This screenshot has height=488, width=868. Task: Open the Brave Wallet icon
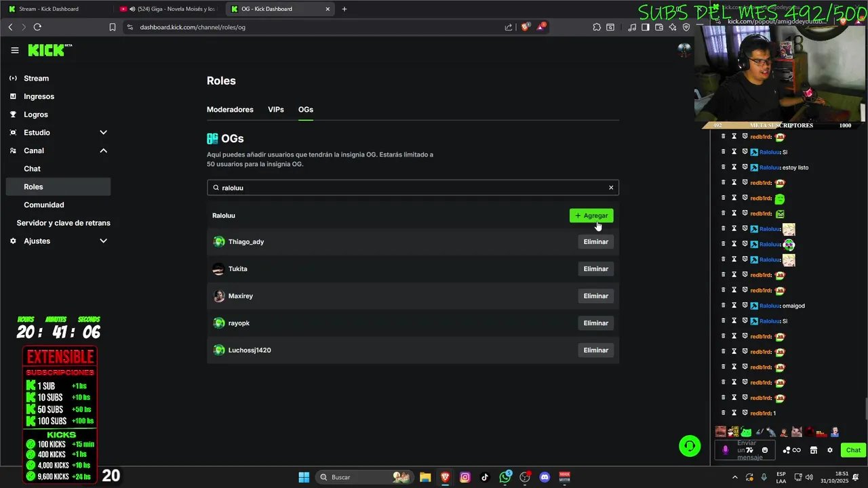pyautogui.click(x=659, y=27)
